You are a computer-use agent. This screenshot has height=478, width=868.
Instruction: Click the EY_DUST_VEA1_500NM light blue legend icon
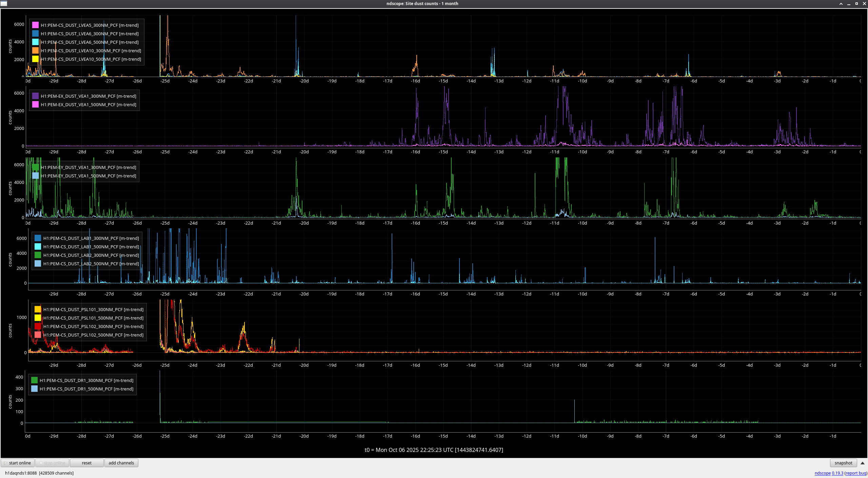(35, 176)
